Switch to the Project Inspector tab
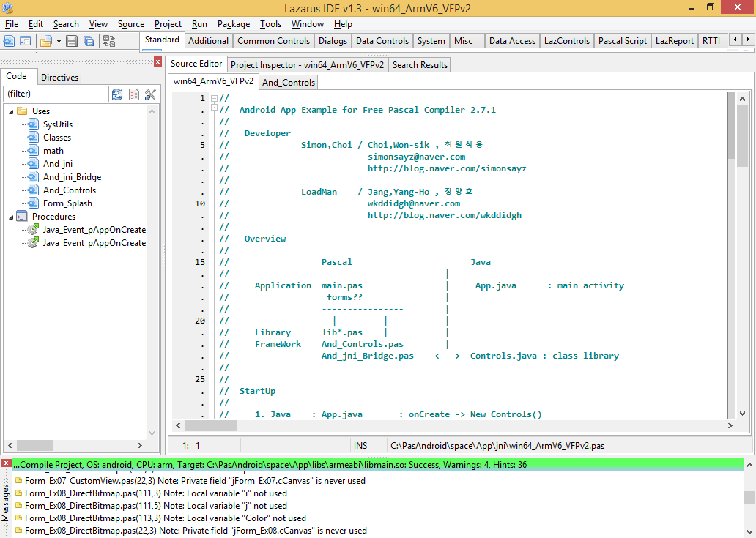756x538 pixels. (x=307, y=64)
